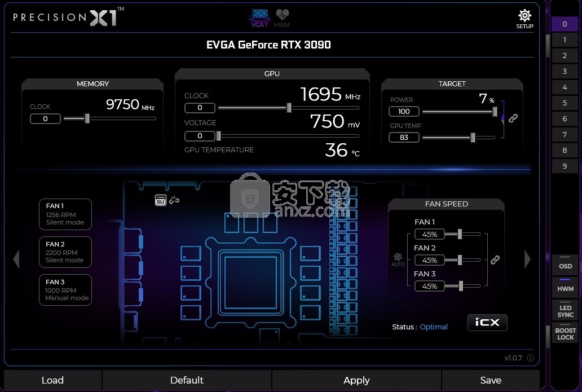Viewport: 582px width, 392px height.
Task: Enable AUTO fan mode icon
Action: coord(398,260)
